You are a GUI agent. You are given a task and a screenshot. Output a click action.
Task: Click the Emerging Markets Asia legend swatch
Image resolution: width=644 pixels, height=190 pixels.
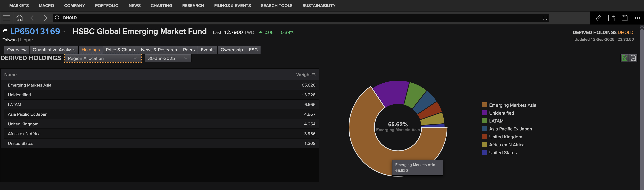click(x=484, y=105)
